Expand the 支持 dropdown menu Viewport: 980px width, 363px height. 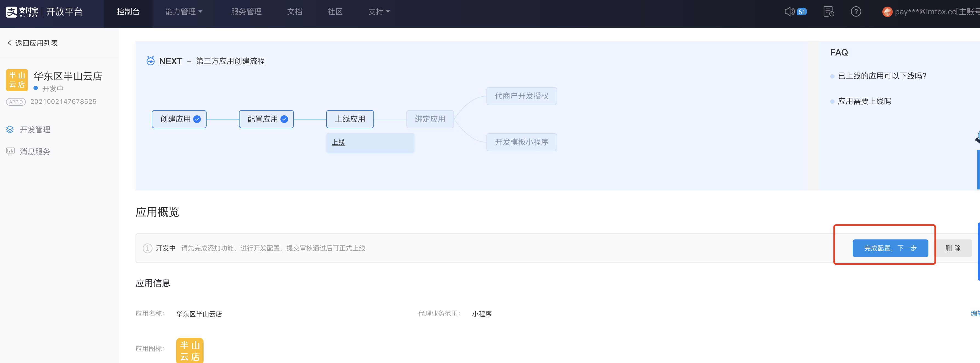pyautogui.click(x=379, y=12)
